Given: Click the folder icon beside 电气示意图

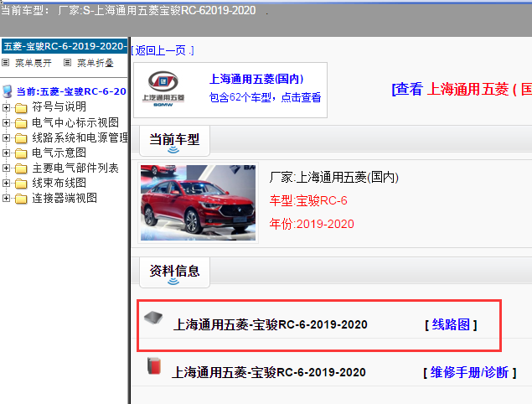Looking at the screenshot, I should coord(21,153).
